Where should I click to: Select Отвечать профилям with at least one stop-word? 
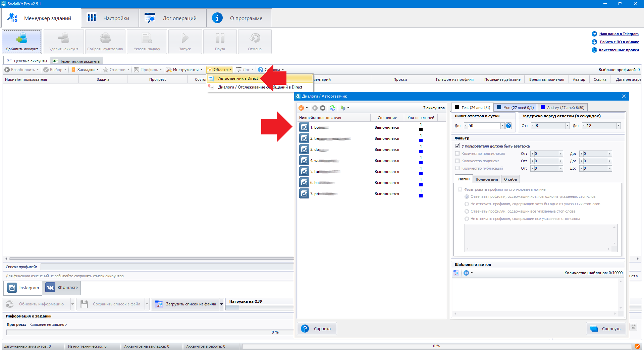click(x=467, y=197)
